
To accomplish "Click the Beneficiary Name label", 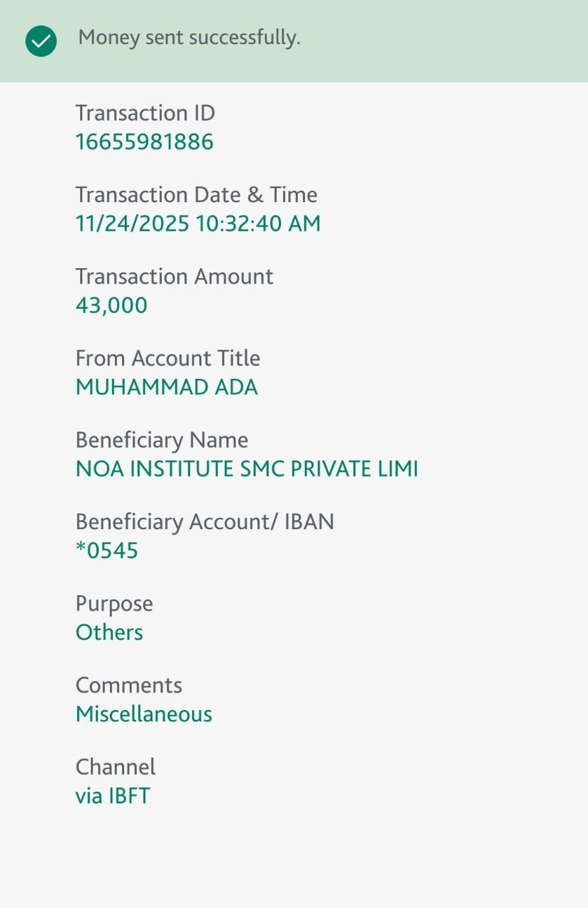I will [162, 440].
